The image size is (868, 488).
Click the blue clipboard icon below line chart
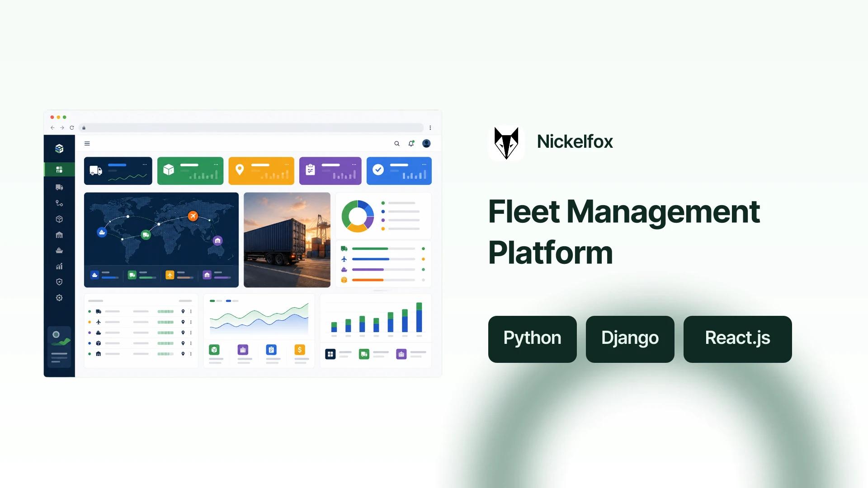(x=271, y=350)
